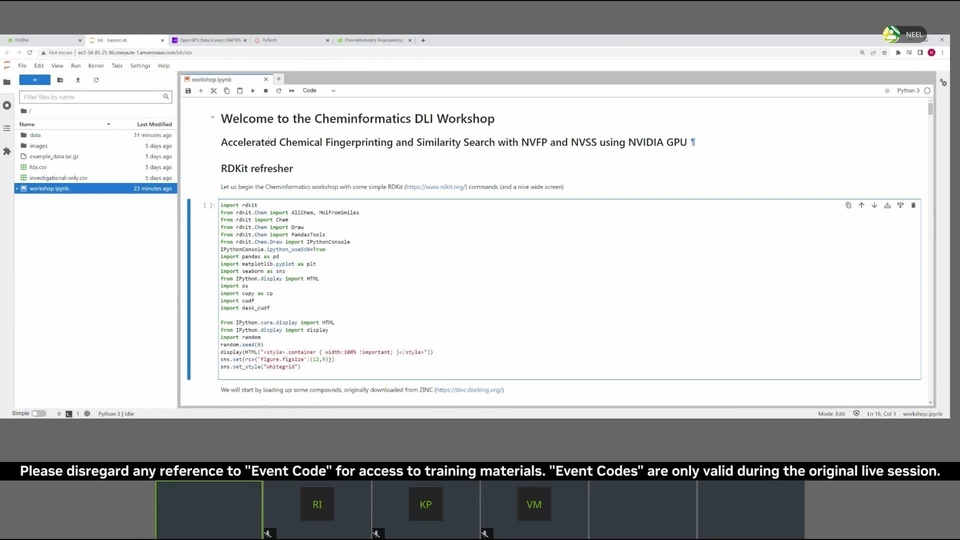Bookmark this page with star icon

[x=884, y=53]
